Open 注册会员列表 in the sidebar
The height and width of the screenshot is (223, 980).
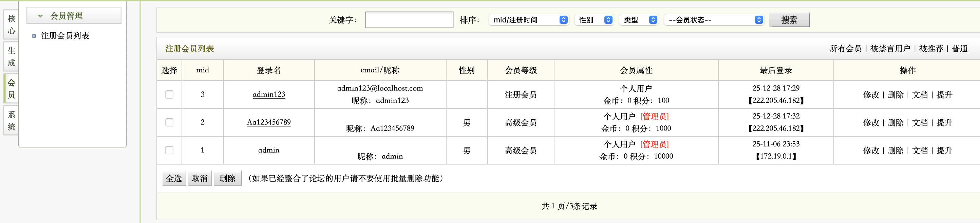point(65,36)
